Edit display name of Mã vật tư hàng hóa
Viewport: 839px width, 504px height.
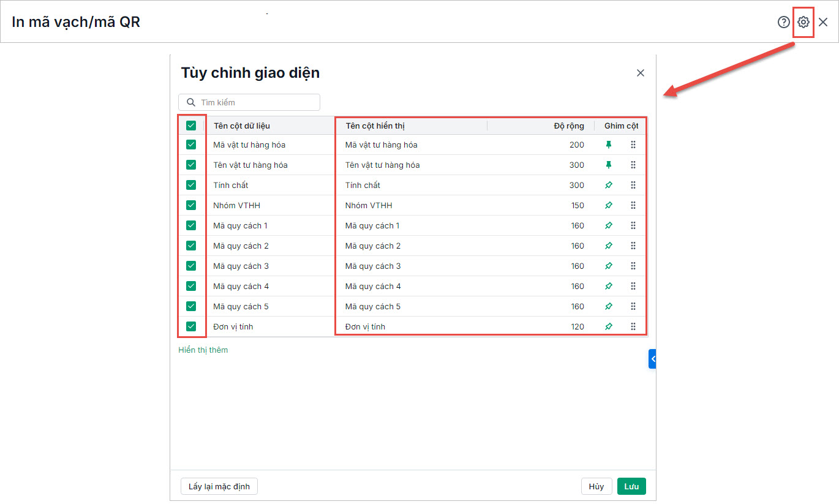point(382,145)
